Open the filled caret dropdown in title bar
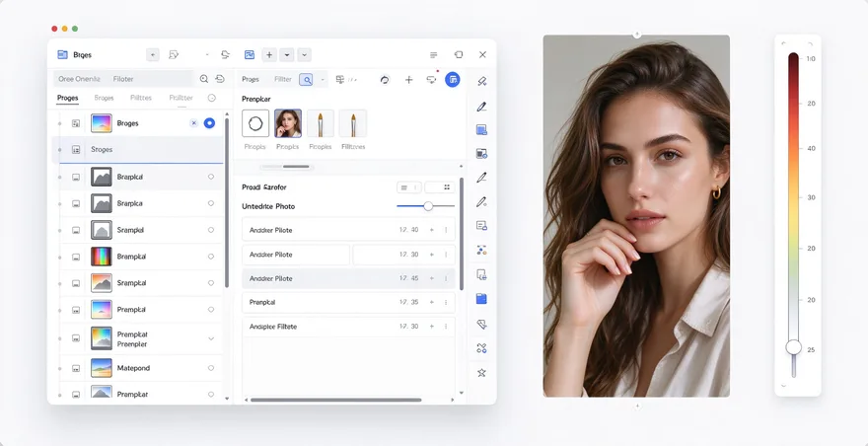Screen dimensions: 868x446 pos(287,55)
